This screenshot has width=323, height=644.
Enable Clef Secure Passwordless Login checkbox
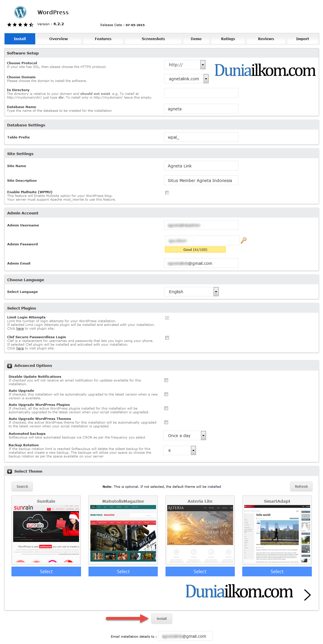[x=167, y=338]
